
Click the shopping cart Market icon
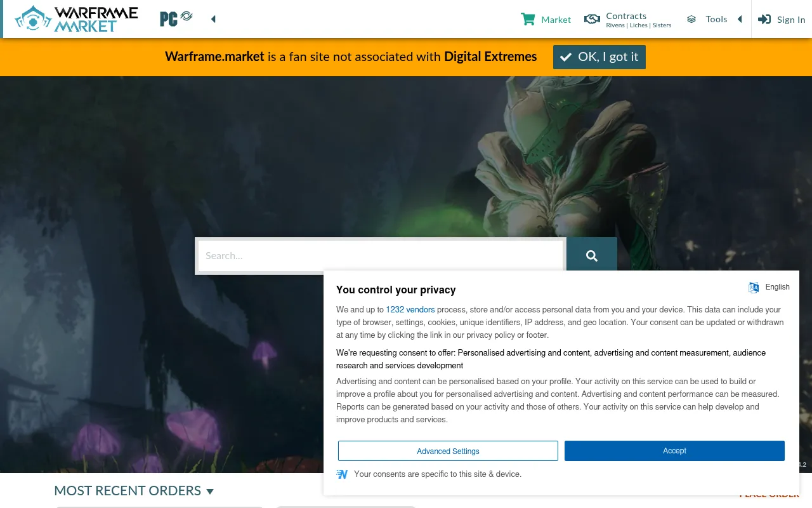click(x=528, y=19)
